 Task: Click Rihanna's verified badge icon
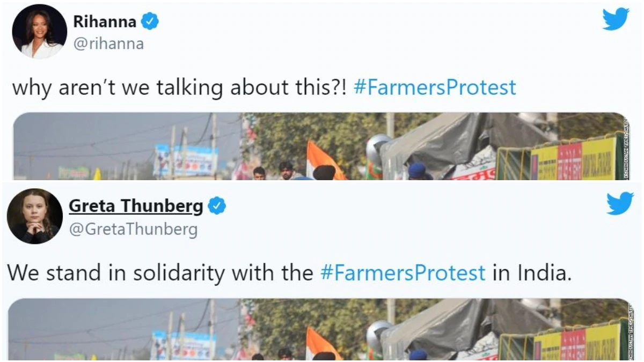coord(150,21)
